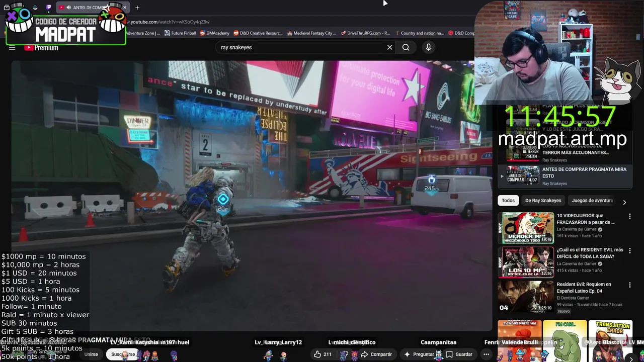Click 'TERROR MÁS ACOJONANTES' playlist video
Viewport: 644px width, 362px height.
(565, 152)
